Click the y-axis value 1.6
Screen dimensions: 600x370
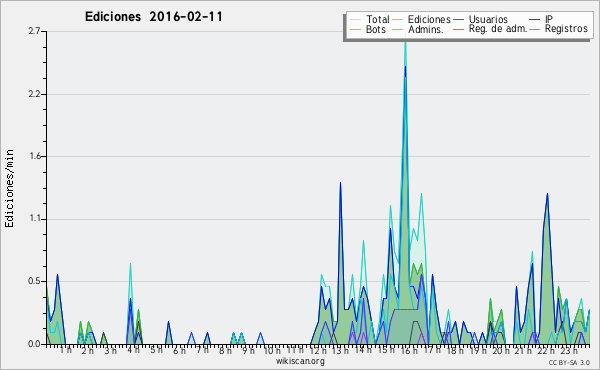point(36,156)
